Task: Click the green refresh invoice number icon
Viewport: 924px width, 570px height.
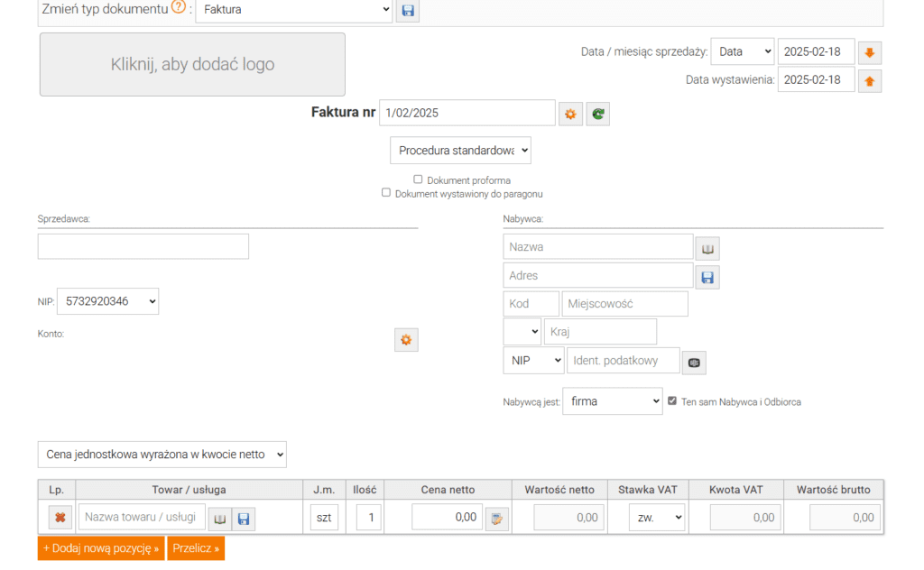Action: [598, 114]
